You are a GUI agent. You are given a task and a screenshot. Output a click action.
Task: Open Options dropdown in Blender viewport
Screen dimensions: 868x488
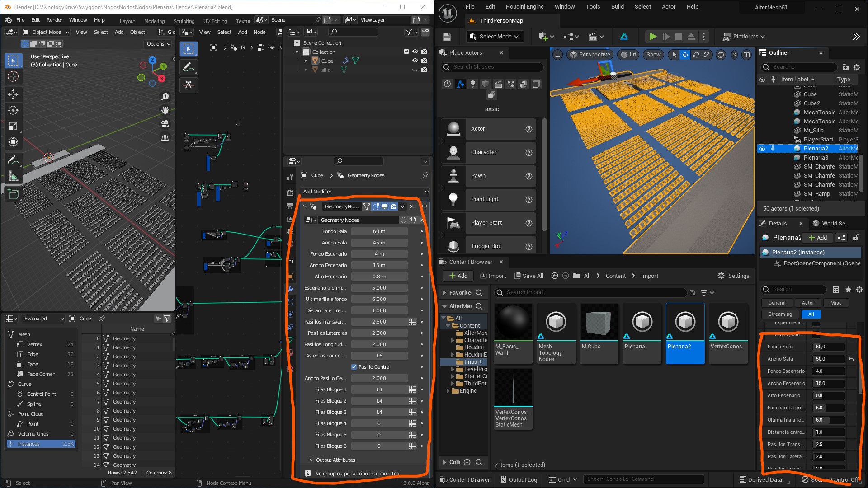(158, 44)
